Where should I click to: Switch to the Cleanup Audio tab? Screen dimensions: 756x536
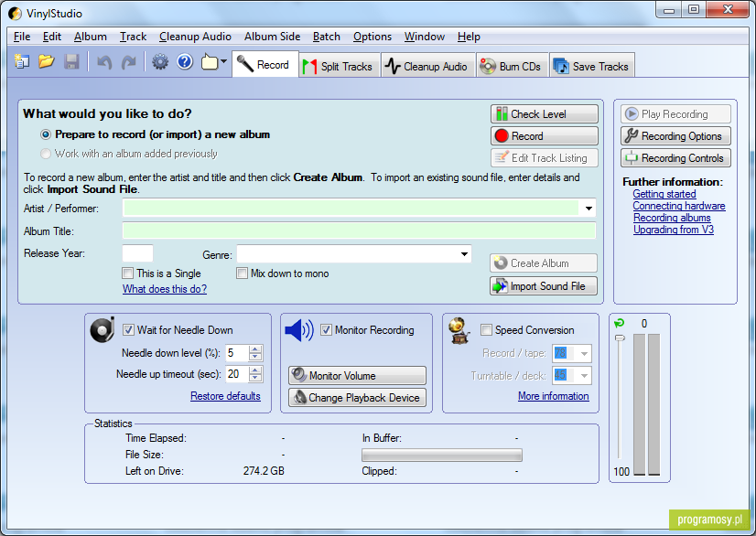427,66
